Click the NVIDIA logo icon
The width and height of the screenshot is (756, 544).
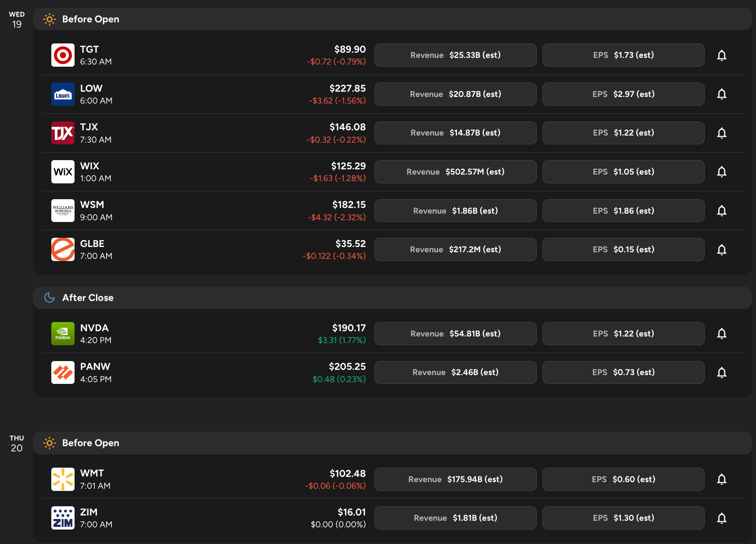[63, 333]
